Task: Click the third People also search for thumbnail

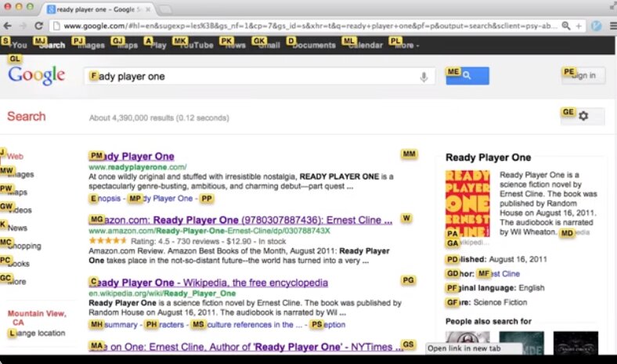Action: pos(576,343)
